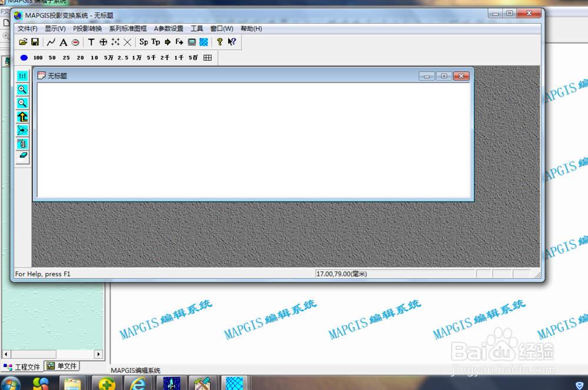588x390 pixels.
Task: Click the arrow pointer icon in side toolbar
Action: pos(22,131)
